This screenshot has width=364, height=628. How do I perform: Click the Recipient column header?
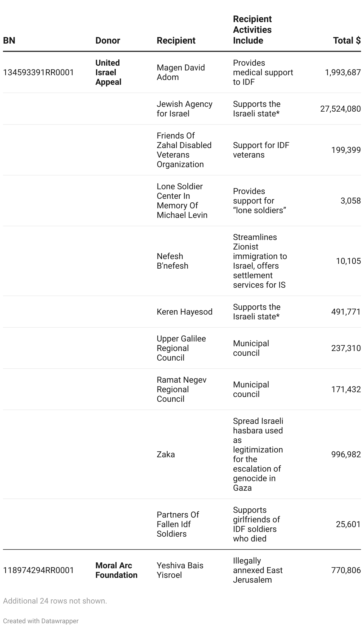176,40
